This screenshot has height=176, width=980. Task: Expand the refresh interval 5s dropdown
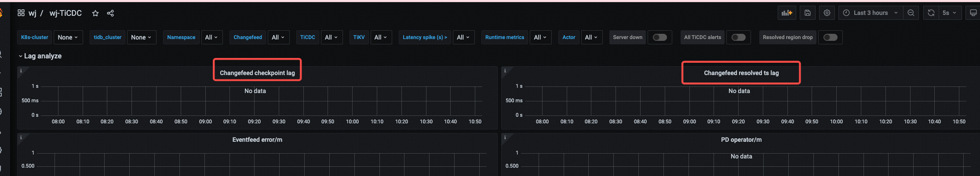pyautogui.click(x=949, y=13)
